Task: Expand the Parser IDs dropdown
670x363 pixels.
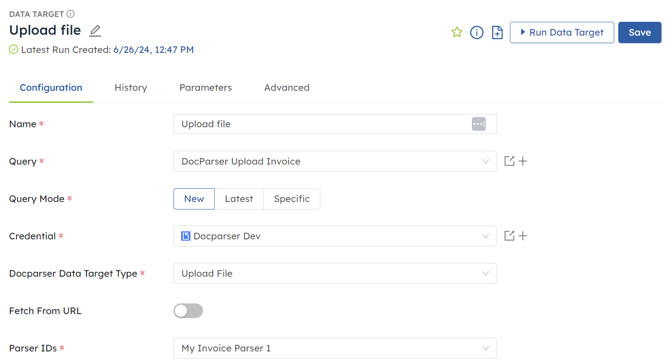Action: coord(335,348)
